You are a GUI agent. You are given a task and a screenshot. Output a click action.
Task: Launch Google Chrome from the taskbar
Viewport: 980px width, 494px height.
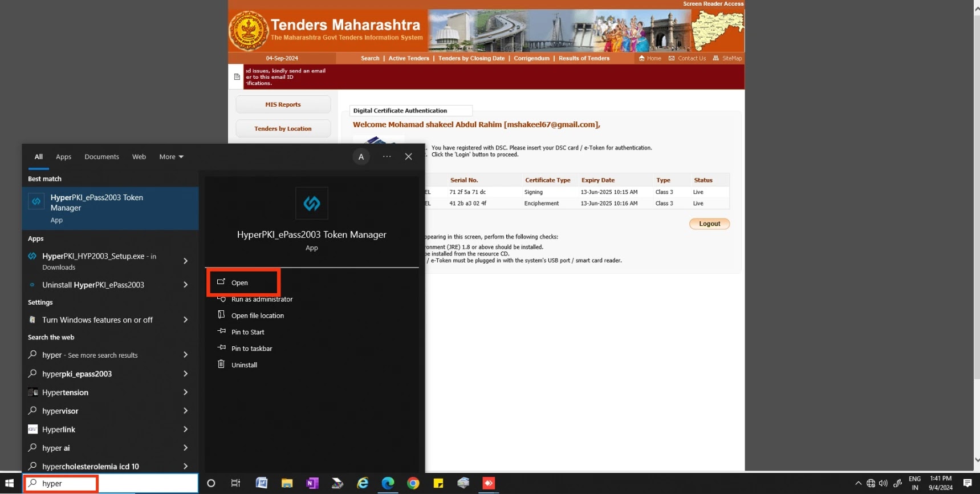[413, 483]
